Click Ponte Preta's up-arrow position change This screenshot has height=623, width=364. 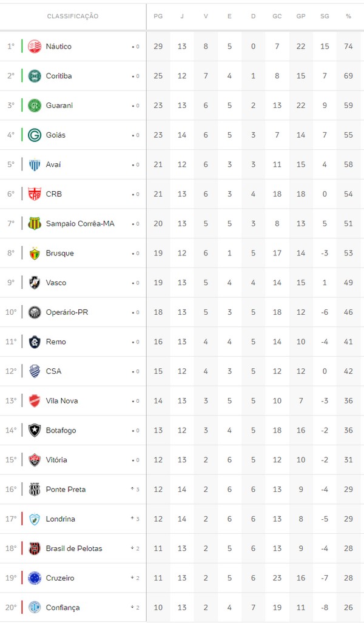point(135,490)
